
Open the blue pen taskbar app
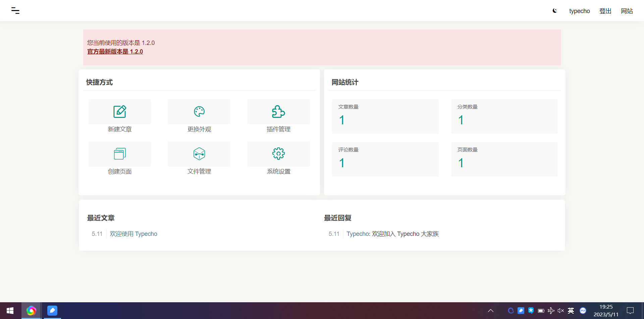point(52,311)
